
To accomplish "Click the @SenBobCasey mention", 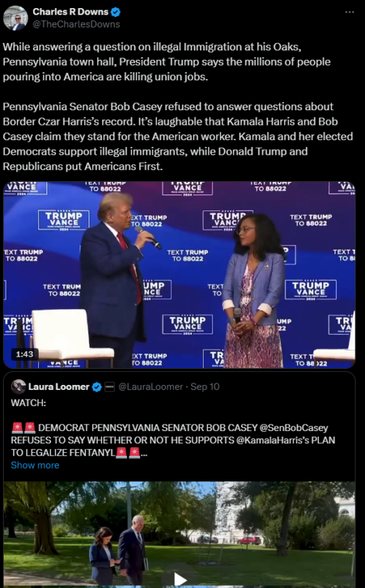I will point(293,428).
